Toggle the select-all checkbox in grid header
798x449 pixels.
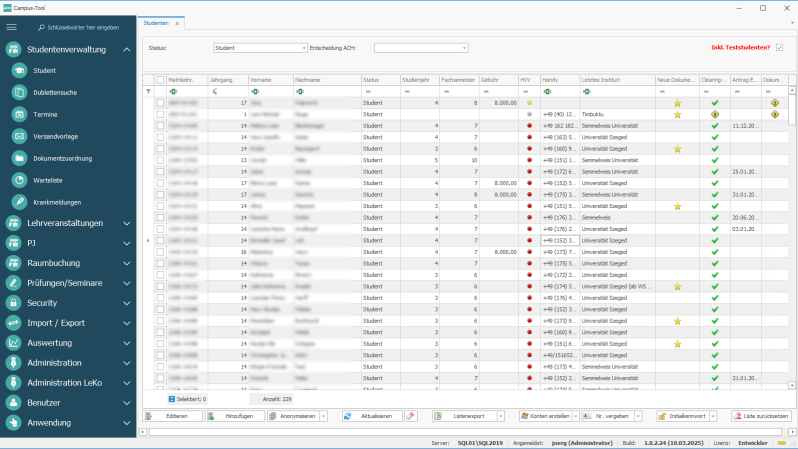tap(160, 80)
